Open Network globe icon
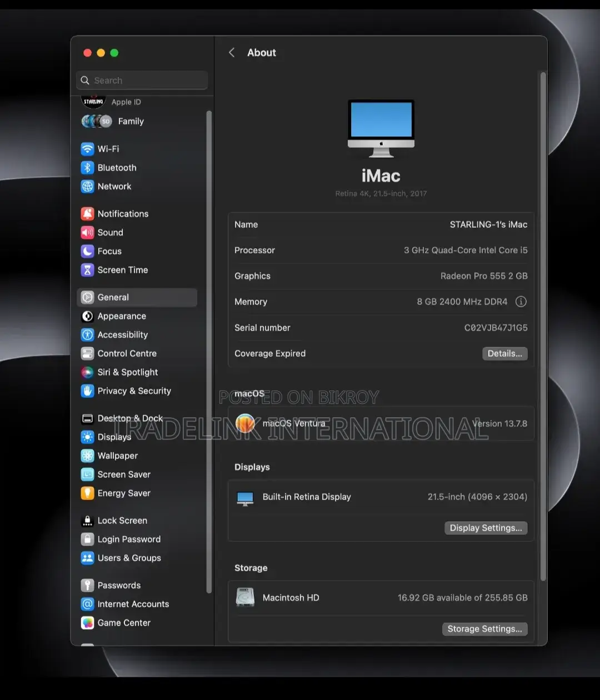The image size is (600, 700). [87, 187]
